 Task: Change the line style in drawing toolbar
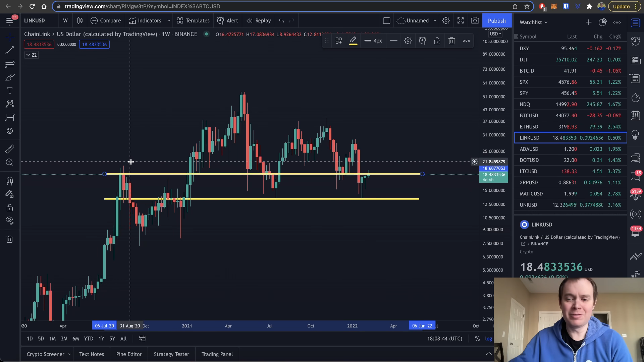tap(393, 41)
